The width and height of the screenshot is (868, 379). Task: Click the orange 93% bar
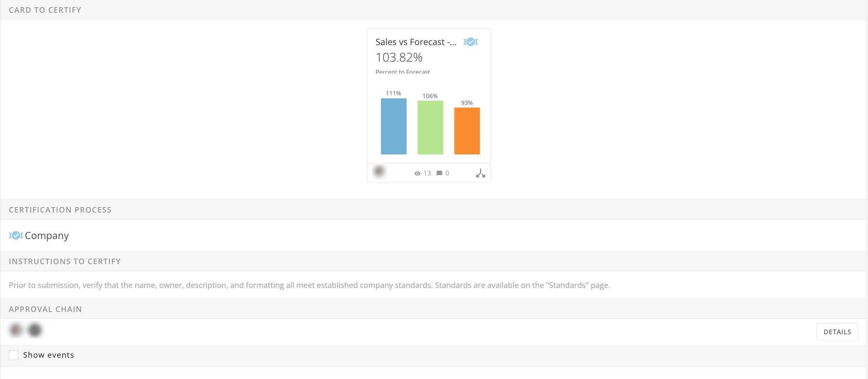pyautogui.click(x=467, y=131)
